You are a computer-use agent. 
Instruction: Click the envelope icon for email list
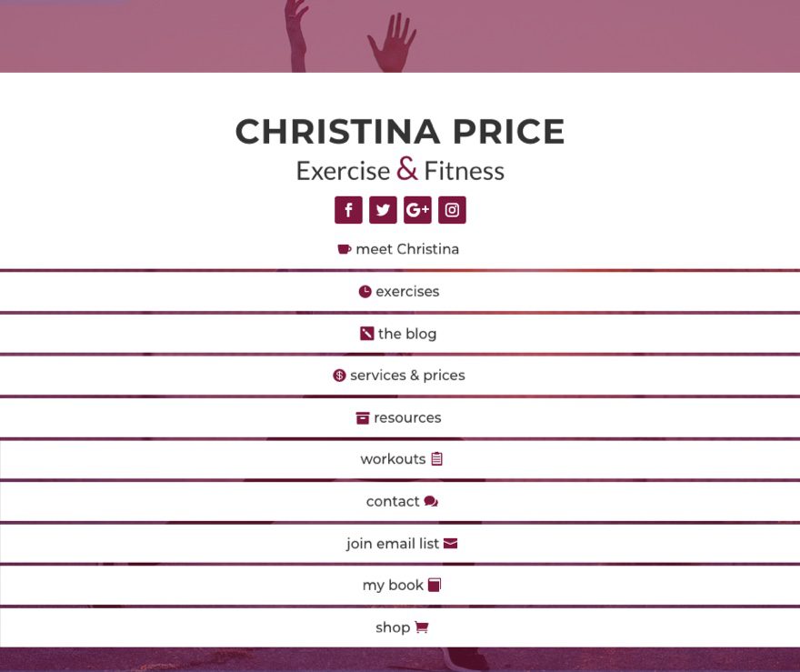point(450,544)
